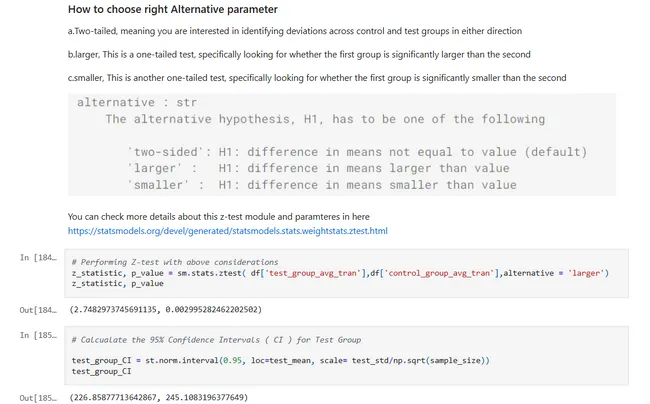The image size is (650, 404).
Task: Click the 'c.smaller' one-tailed test paragraph
Action: [316, 78]
